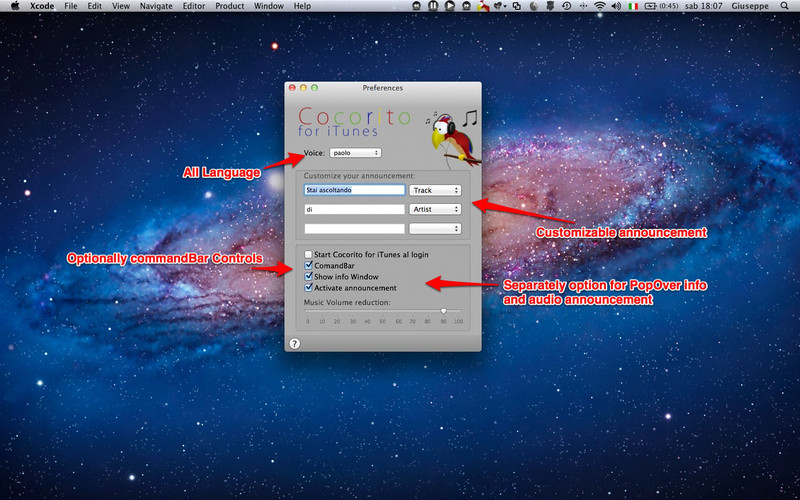Open the Artist dropdown
Screen dimensions: 800x500
435,209
